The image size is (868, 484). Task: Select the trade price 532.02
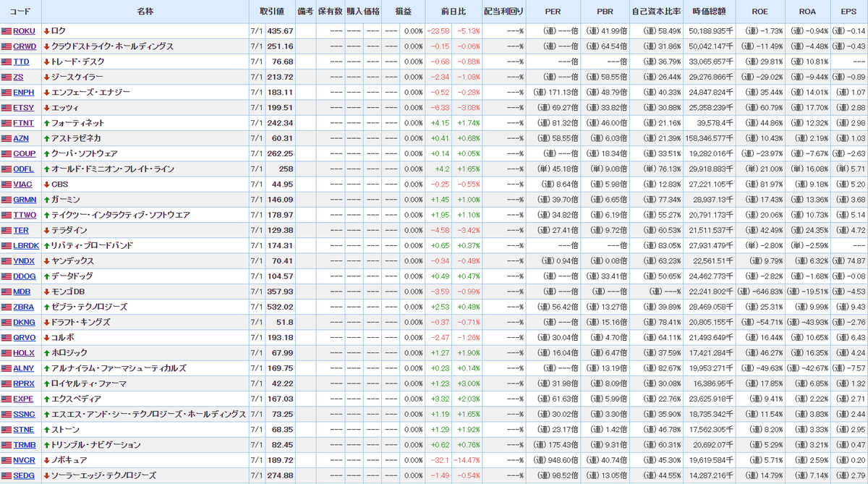280,307
